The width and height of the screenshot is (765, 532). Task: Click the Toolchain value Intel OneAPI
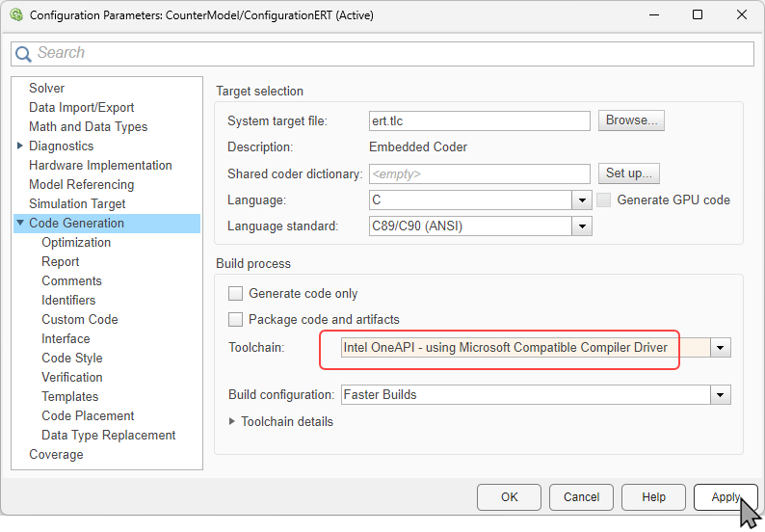pyautogui.click(x=526, y=348)
